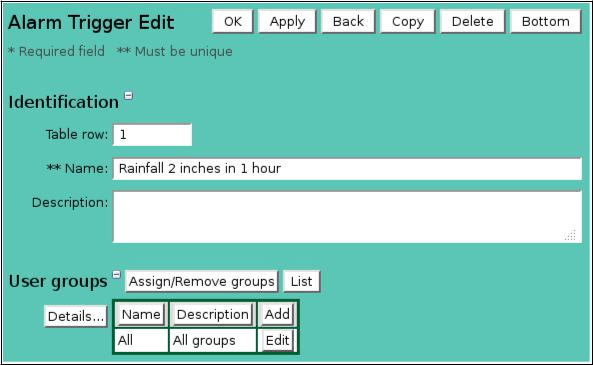Collapse the User groups section

click(116, 275)
